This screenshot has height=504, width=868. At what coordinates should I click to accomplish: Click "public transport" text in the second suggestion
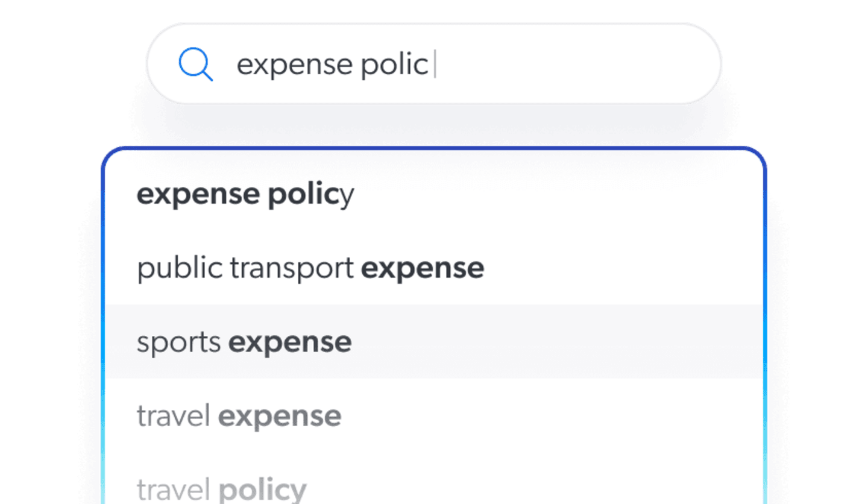click(x=245, y=268)
